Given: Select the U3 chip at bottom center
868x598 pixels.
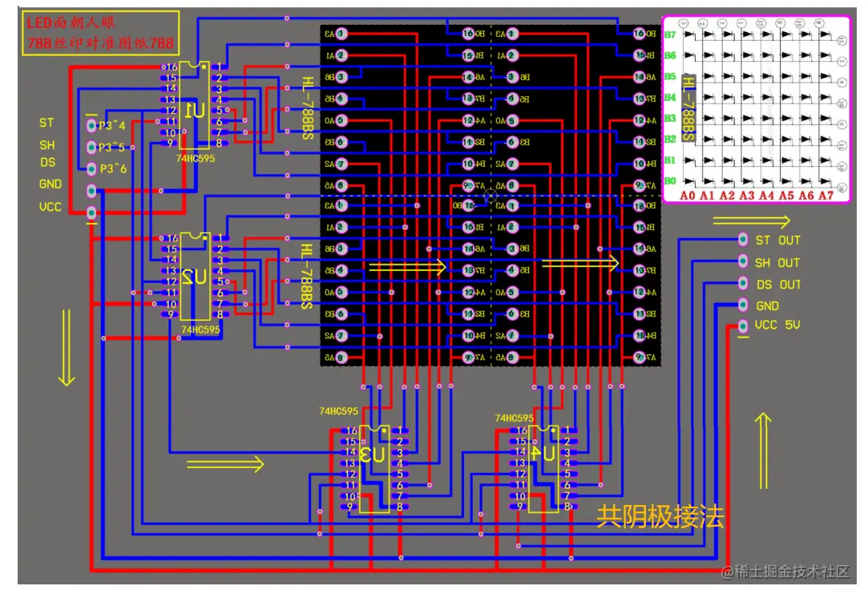Looking at the screenshot, I should tap(374, 469).
